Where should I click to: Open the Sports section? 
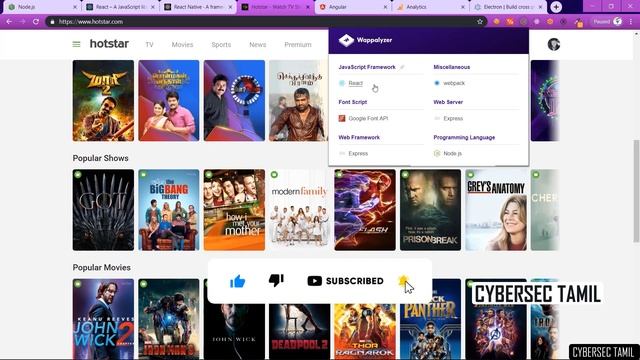221,44
